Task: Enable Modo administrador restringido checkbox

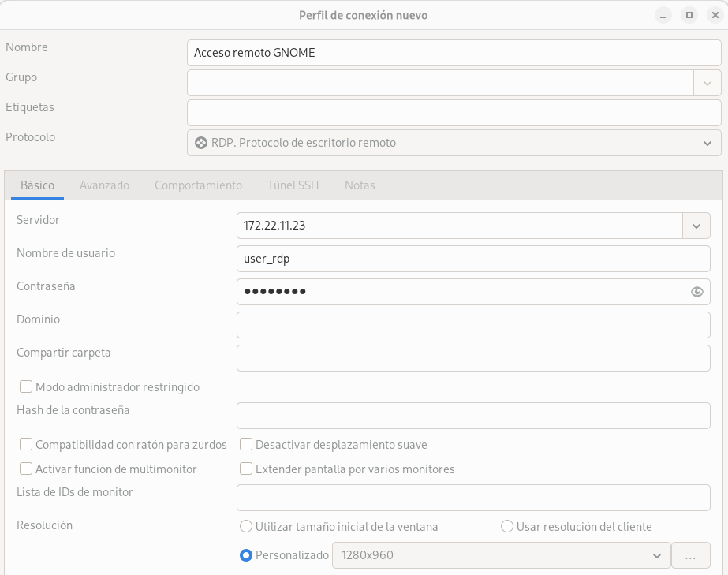Action: (x=26, y=387)
